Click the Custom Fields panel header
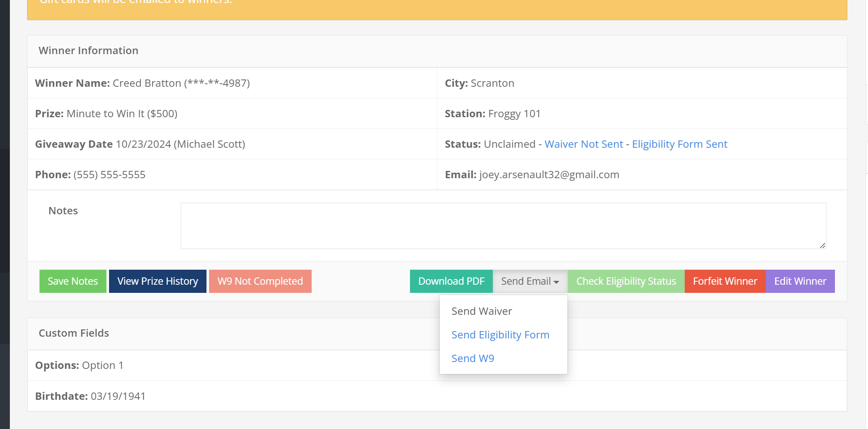This screenshot has height=429, width=868. [x=74, y=333]
